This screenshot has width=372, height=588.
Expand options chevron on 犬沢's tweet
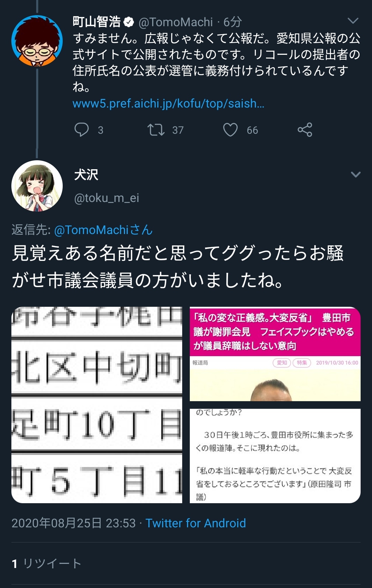tap(355, 174)
